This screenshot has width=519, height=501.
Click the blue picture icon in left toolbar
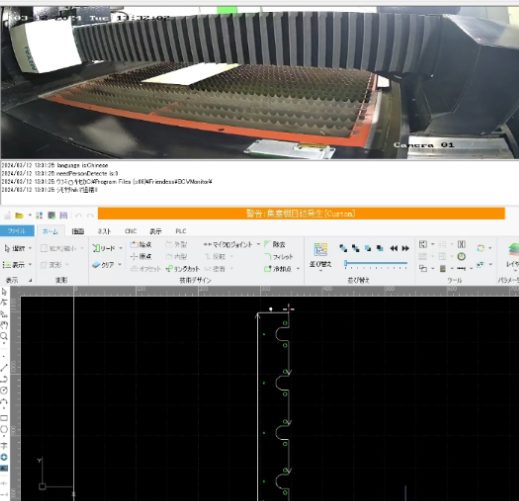coord(4,468)
